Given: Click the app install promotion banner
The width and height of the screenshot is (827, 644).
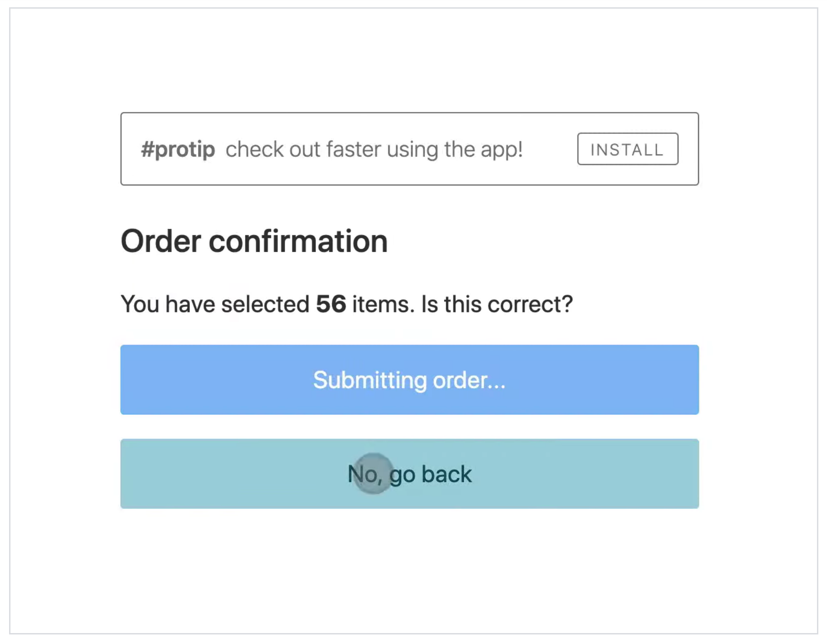Looking at the screenshot, I should pyautogui.click(x=409, y=148).
